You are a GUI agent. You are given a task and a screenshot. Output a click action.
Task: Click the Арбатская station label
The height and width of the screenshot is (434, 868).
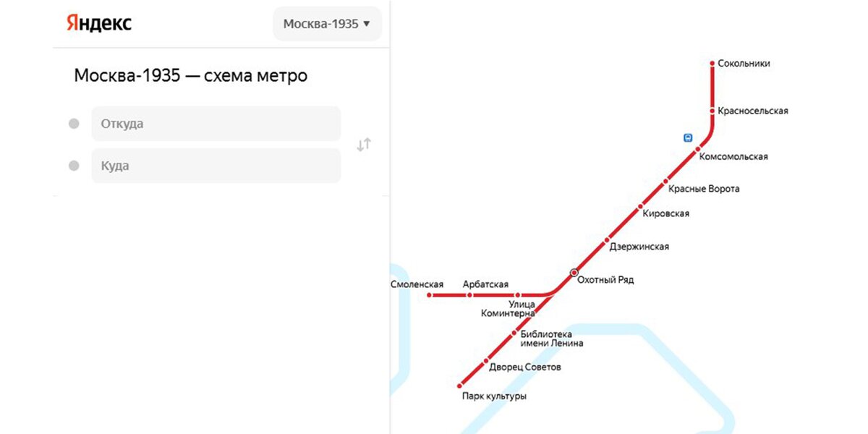(485, 284)
